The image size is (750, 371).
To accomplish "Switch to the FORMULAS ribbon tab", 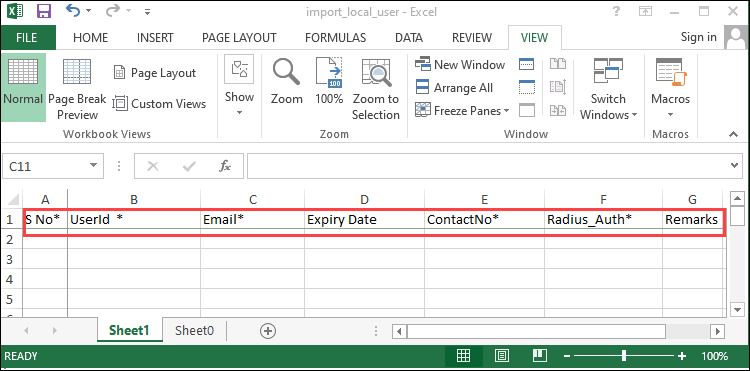I will (x=335, y=38).
